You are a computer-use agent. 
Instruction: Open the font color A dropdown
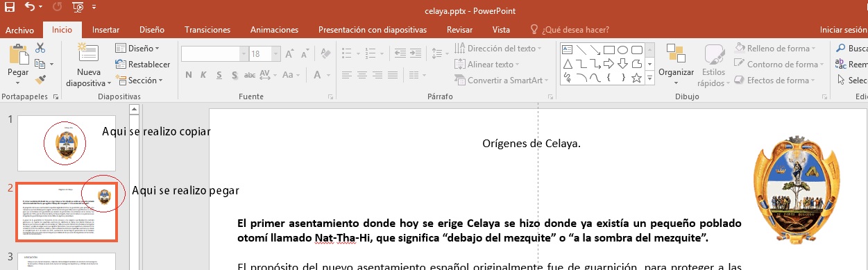(328, 75)
